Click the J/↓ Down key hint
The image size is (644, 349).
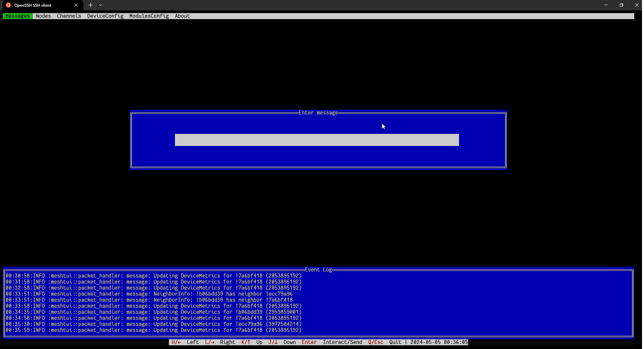click(x=282, y=342)
